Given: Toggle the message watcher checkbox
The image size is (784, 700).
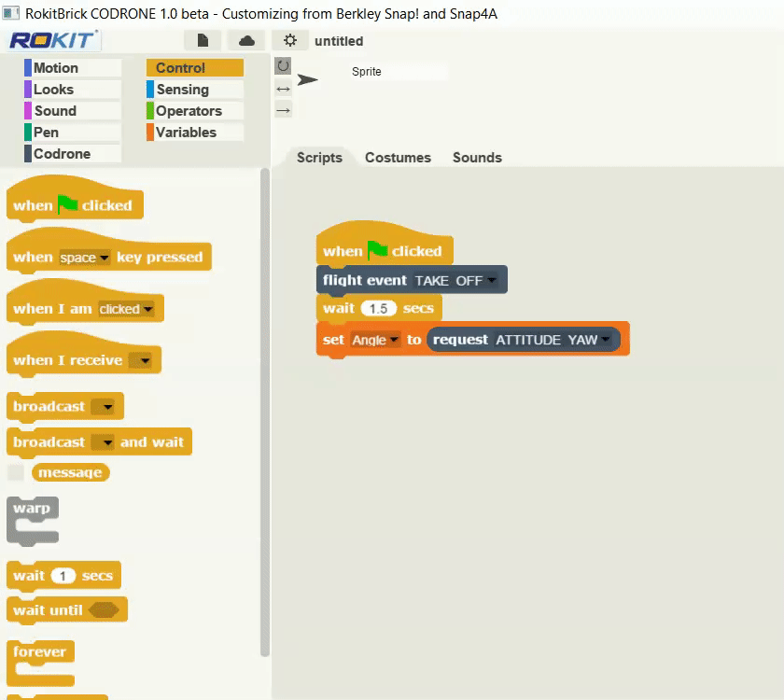Looking at the screenshot, I should (x=16, y=472).
